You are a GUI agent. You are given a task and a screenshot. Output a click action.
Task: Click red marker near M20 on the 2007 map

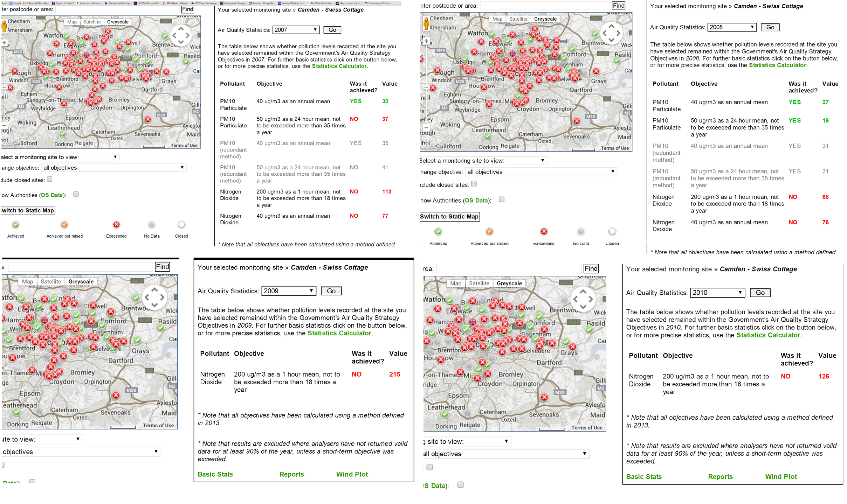(x=148, y=119)
